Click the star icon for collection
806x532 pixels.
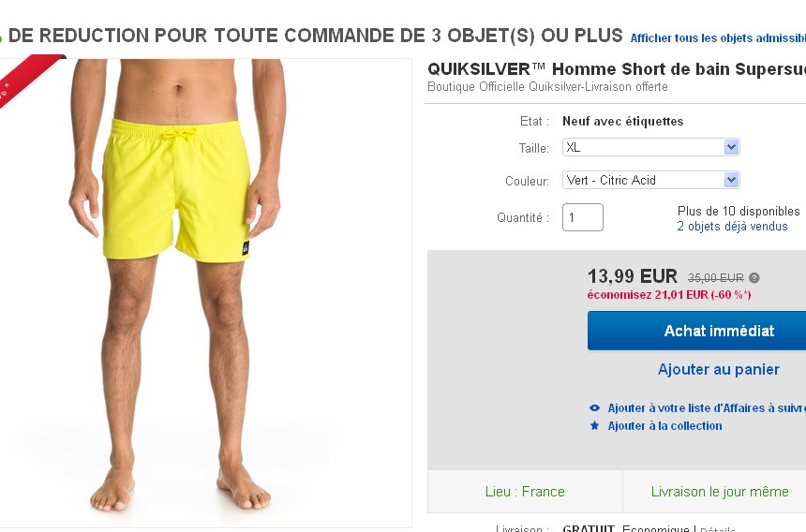(594, 426)
